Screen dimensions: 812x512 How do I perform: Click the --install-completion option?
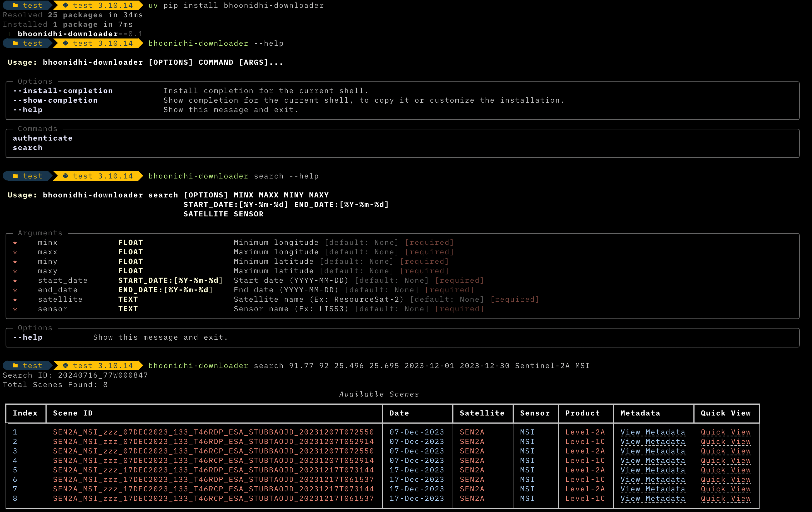(63, 91)
